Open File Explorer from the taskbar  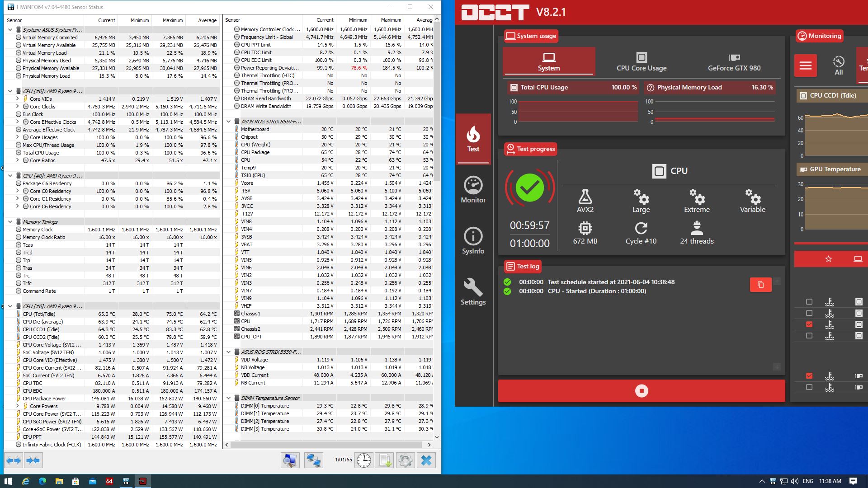(x=59, y=481)
